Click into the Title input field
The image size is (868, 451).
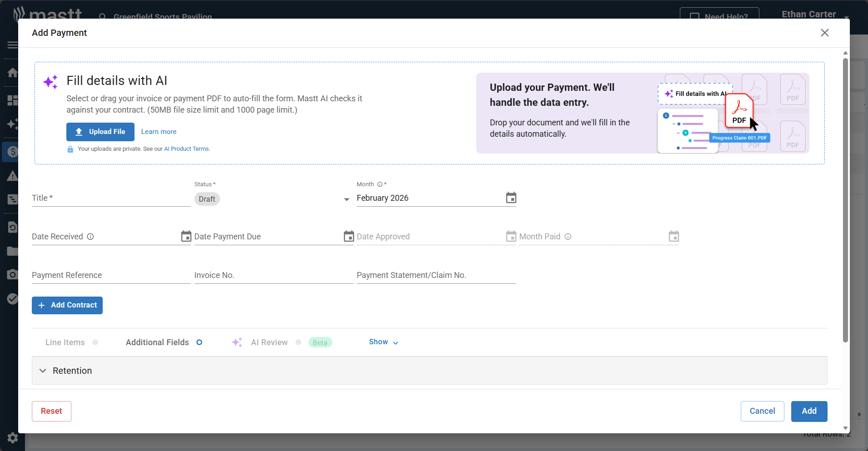pyautogui.click(x=110, y=198)
